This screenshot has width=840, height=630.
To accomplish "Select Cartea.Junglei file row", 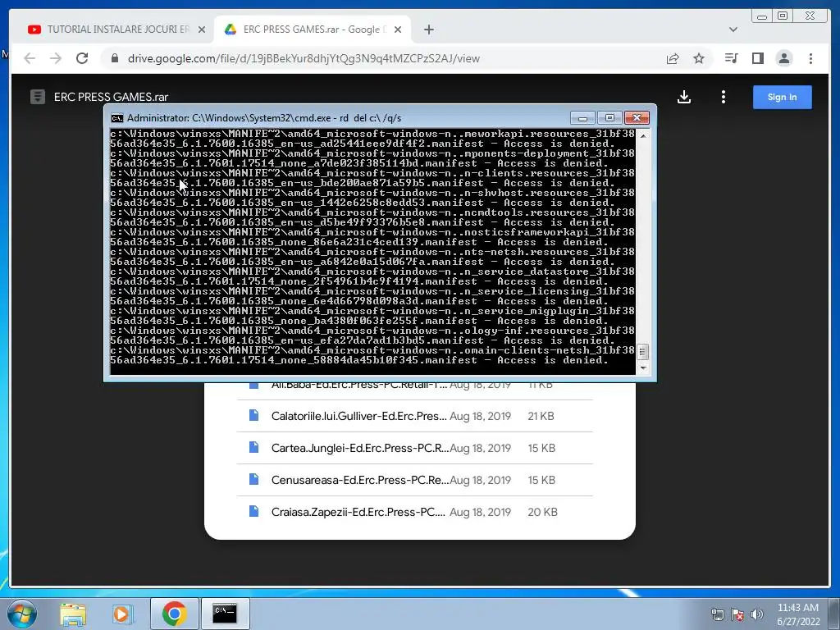I will (414, 448).
